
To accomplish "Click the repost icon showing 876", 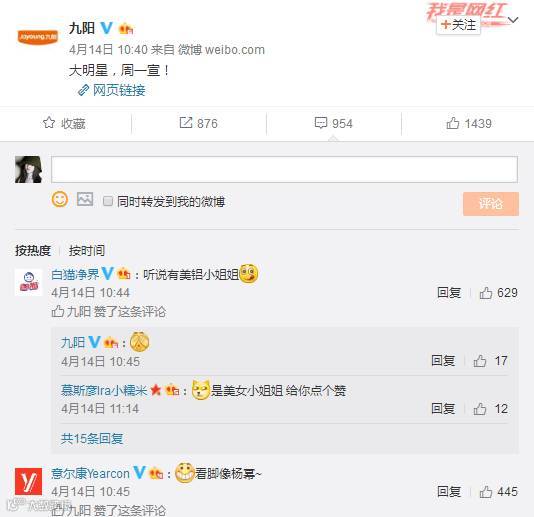I will (186, 123).
